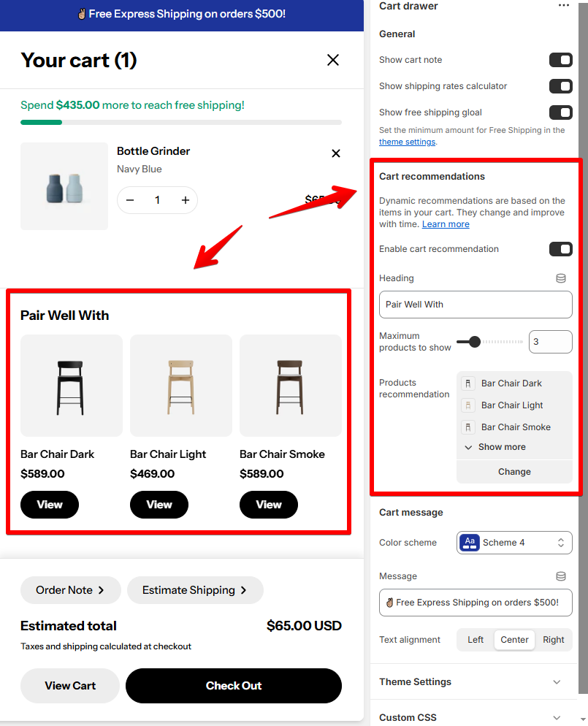The width and height of the screenshot is (588, 726).
Task: Remove Bottle Grinder from cart
Action: (x=336, y=153)
